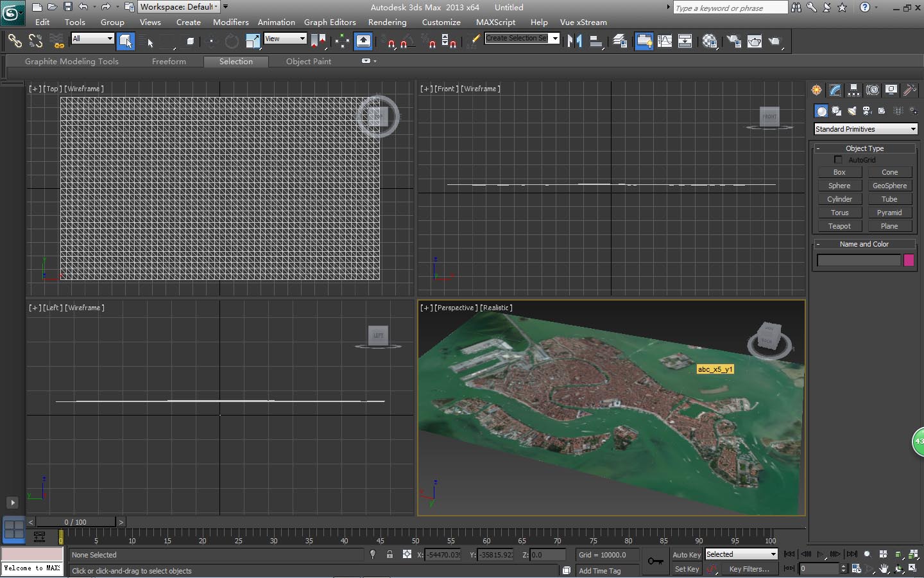Open the Curve Editor from toolbar

tap(665, 41)
